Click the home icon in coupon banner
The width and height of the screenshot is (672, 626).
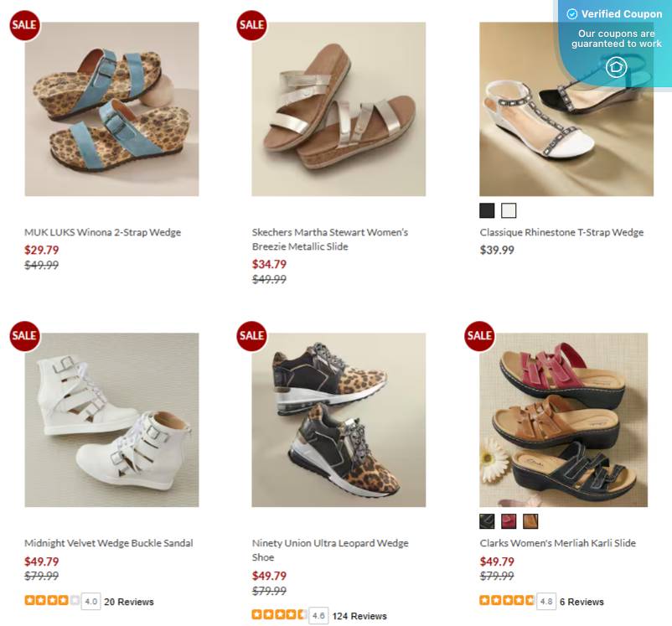click(617, 67)
